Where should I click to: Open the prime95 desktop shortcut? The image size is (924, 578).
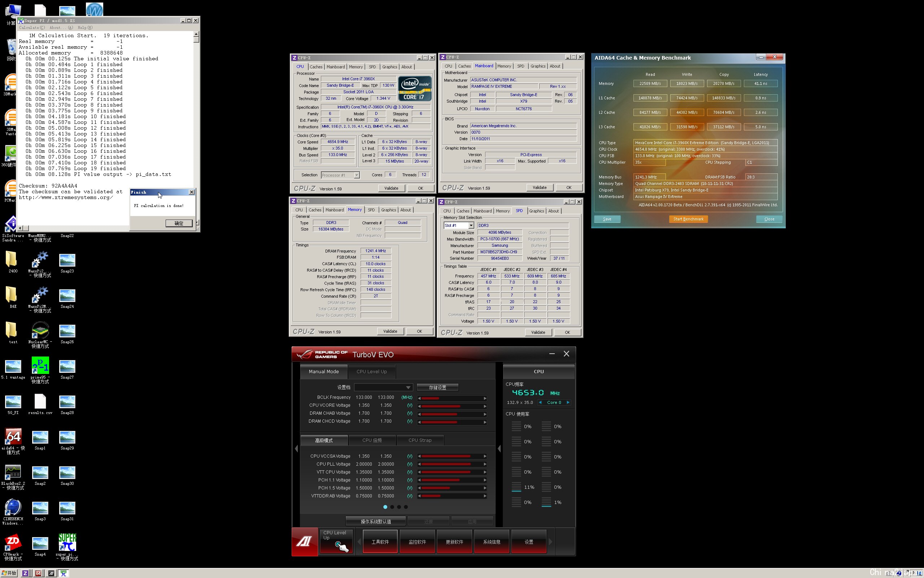[x=40, y=370]
